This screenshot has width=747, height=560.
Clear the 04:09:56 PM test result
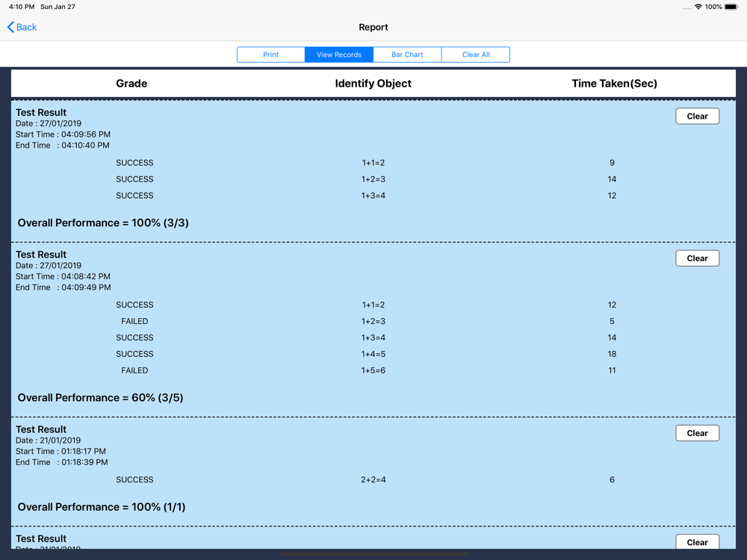(697, 116)
